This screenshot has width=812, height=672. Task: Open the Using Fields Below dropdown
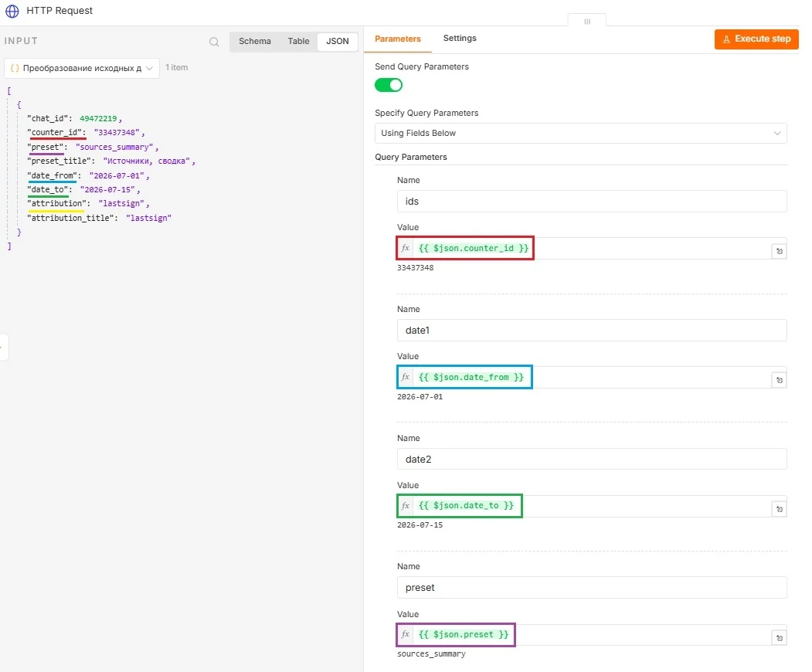tap(580, 133)
